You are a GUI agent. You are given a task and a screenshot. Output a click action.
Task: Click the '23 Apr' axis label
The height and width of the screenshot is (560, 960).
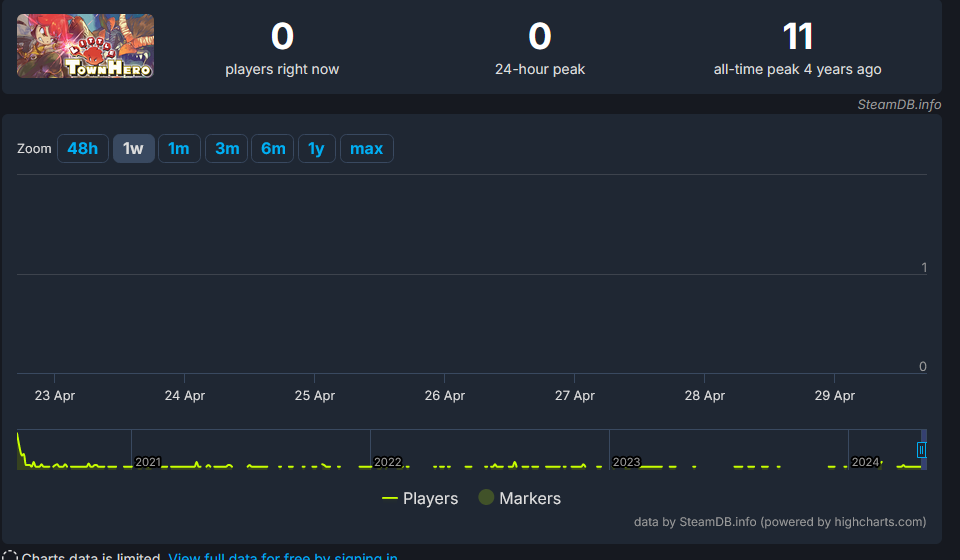(54, 395)
